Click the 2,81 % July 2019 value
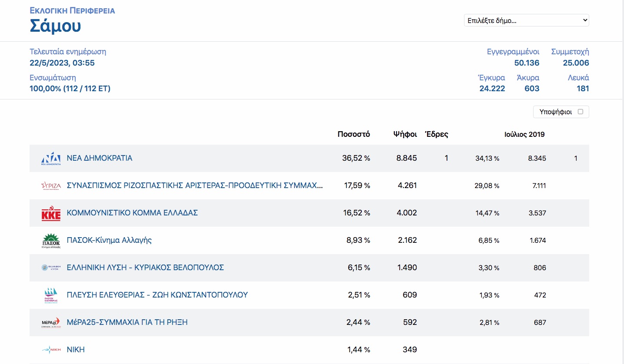The height and width of the screenshot is (364, 624). click(x=489, y=323)
